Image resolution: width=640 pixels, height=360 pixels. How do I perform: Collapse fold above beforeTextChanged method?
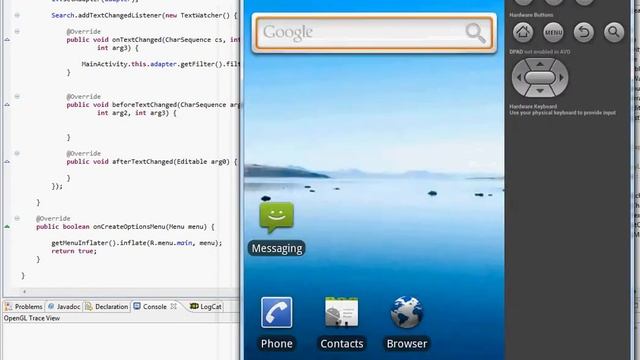pos(17,96)
